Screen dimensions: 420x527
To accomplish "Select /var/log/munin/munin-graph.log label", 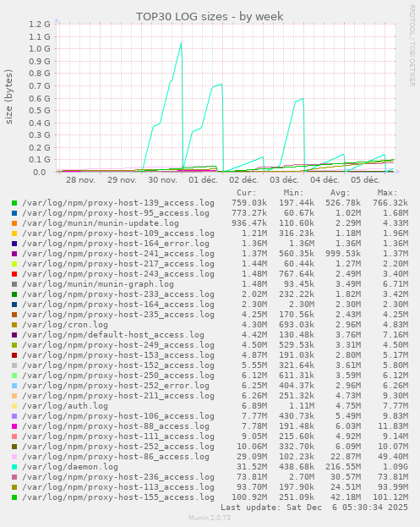I will click(98, 284).
